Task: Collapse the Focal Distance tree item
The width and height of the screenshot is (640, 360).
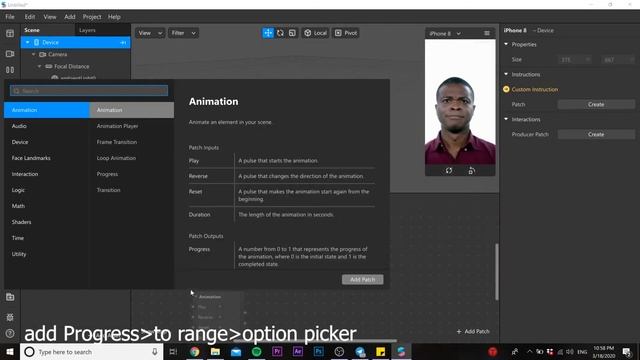Action: [40, 66]
